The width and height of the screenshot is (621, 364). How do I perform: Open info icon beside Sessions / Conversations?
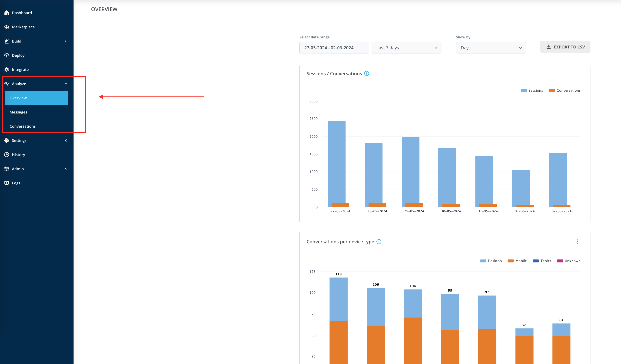click(x=366, y=74)
